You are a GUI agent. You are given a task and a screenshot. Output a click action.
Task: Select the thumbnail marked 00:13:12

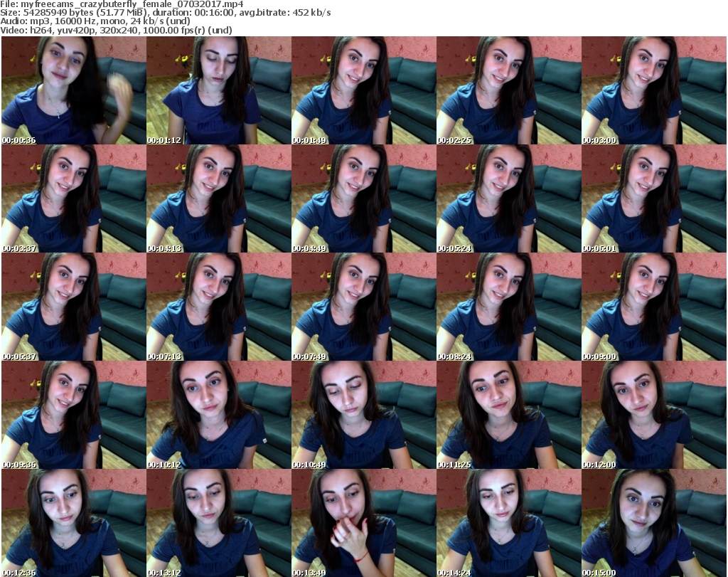point(219,523)
